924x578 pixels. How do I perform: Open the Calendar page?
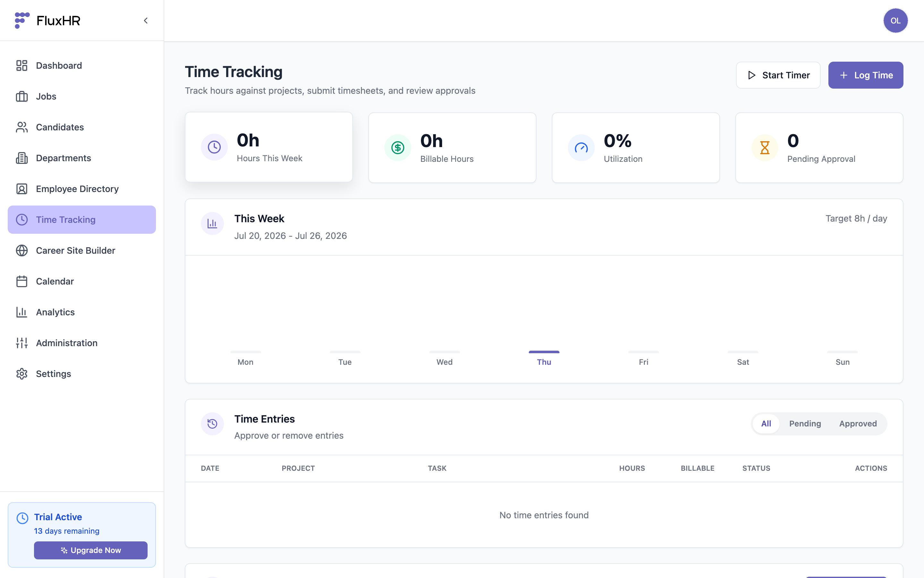pos(82,281)
